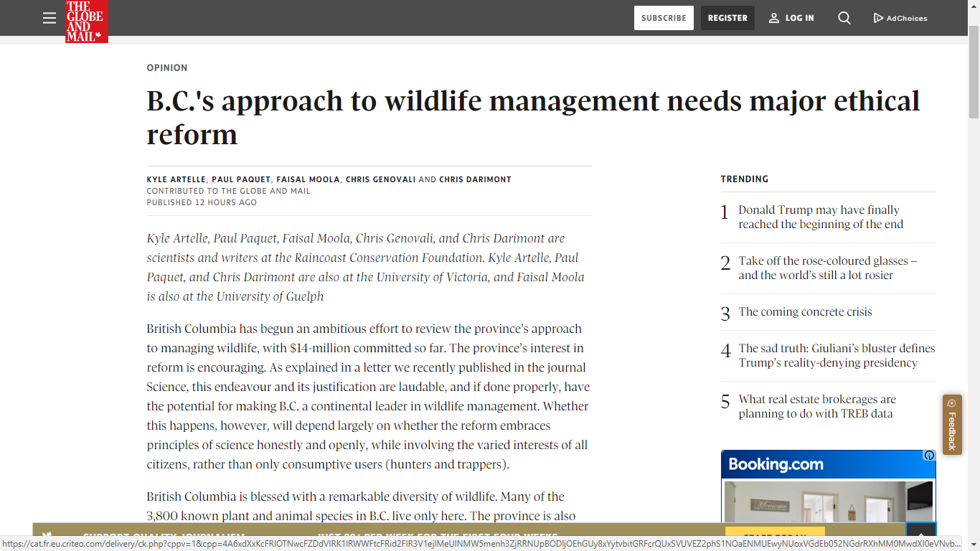Open author Kyle Artelle's page
Screen dimensions: 980x551
click(176, 179)
